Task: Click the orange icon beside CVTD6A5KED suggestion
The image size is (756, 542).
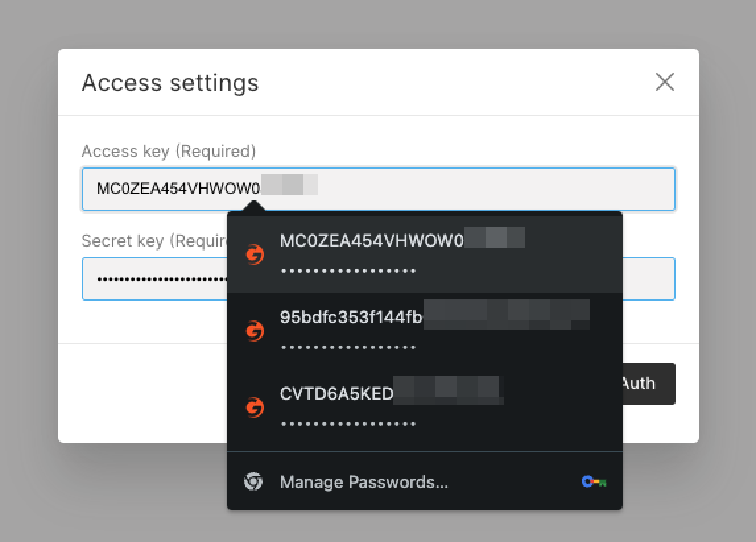Action: coord(254,407)
